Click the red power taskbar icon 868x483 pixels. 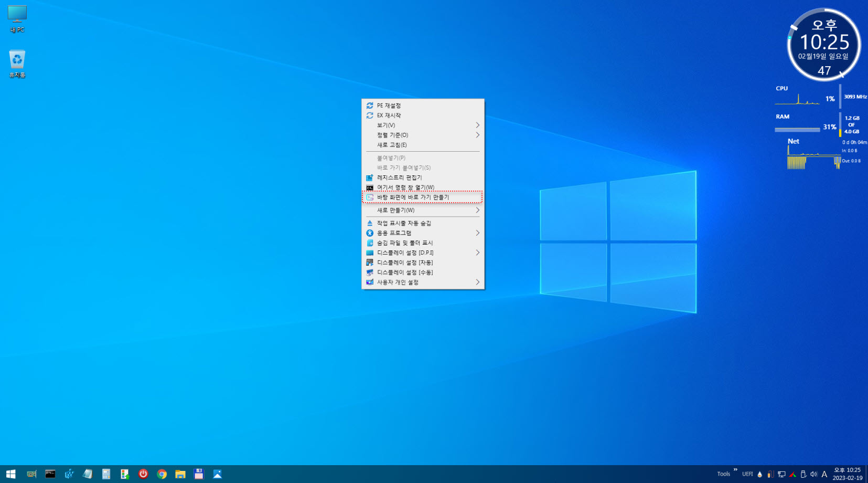point(143,474)
